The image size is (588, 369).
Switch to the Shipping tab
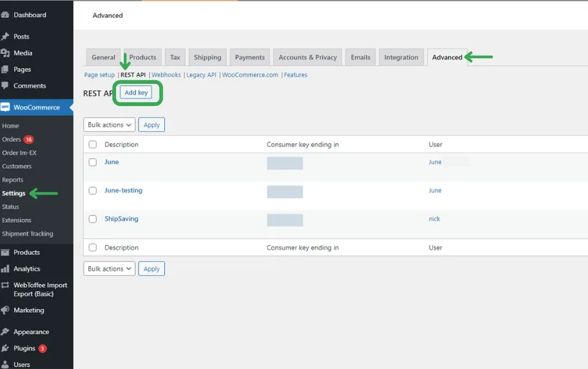click(x=207, y=57)
